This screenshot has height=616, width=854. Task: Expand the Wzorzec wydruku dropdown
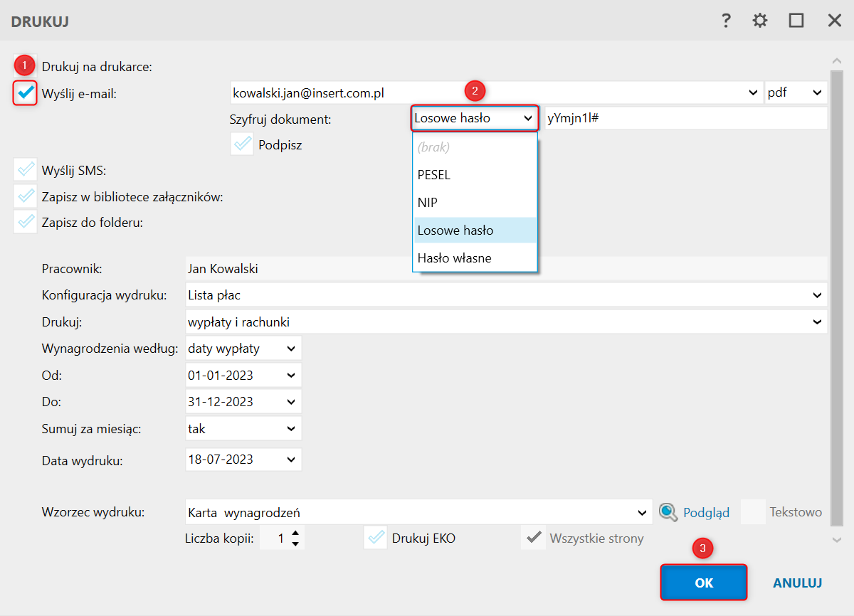[642, 512]
